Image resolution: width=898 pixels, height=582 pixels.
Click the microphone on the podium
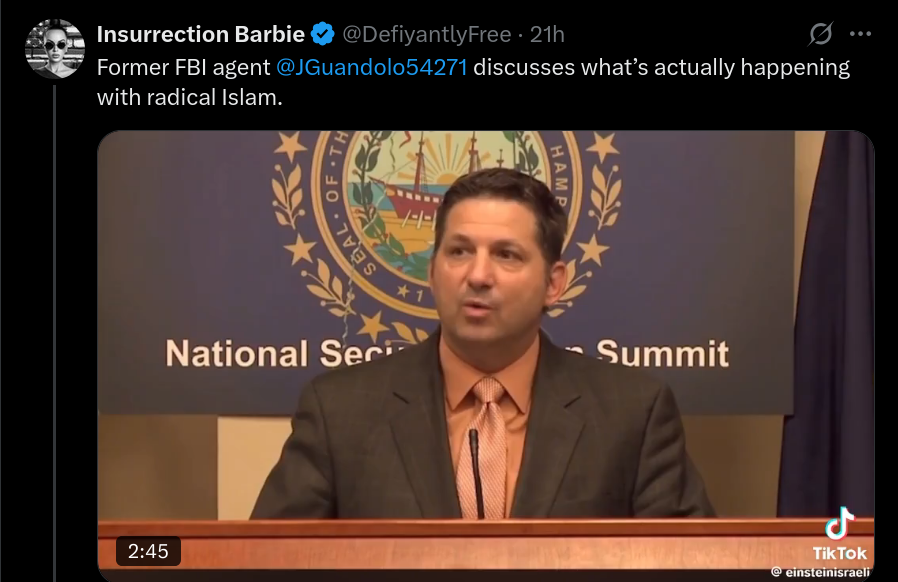coord(476,473)
